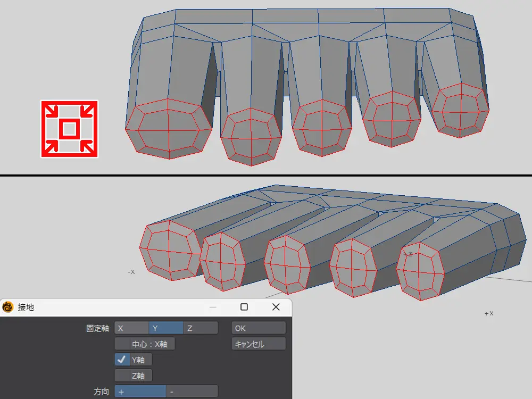Viewport: 532px width, 399px height.
Task: Click rightmost fingertip cap in upper view
Action: pos(460,111)
